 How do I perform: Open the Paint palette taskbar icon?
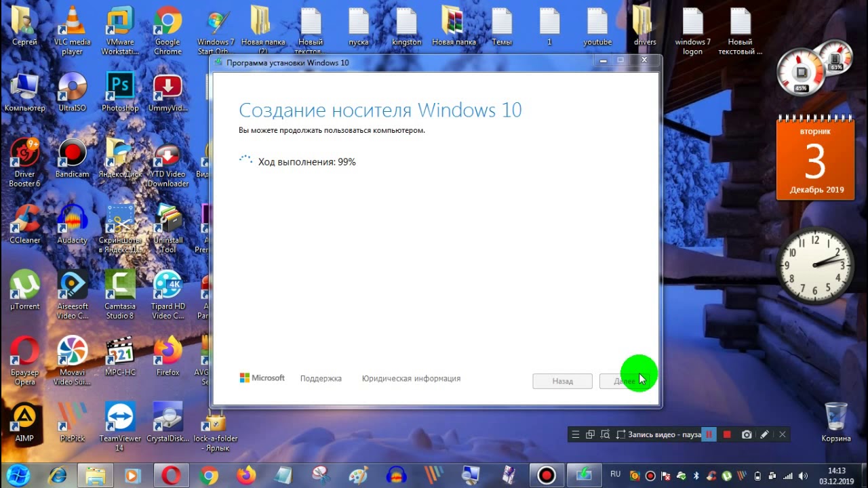(x=358, y=475)
